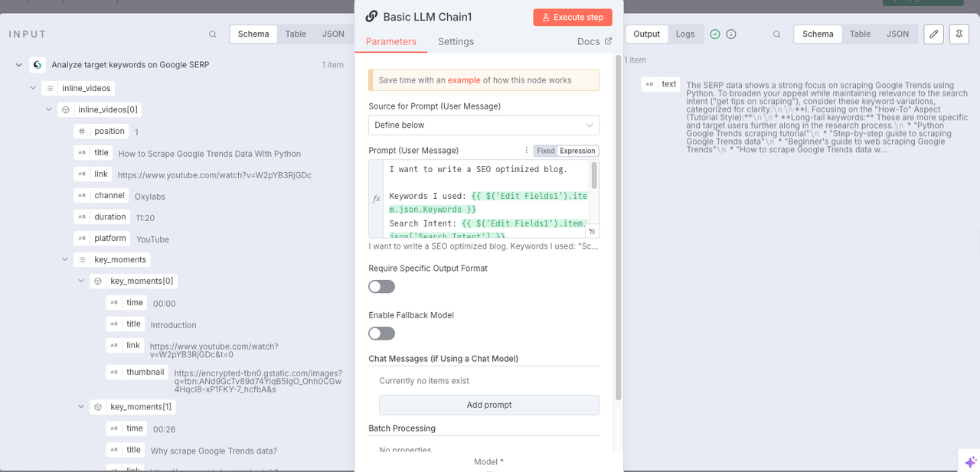Switch the prompt mode to Expression

(577, 151)
